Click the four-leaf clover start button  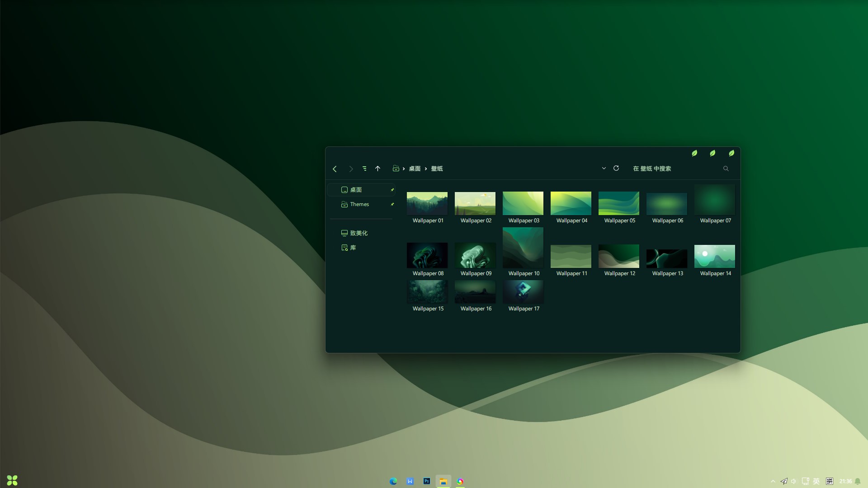point(12,480)
